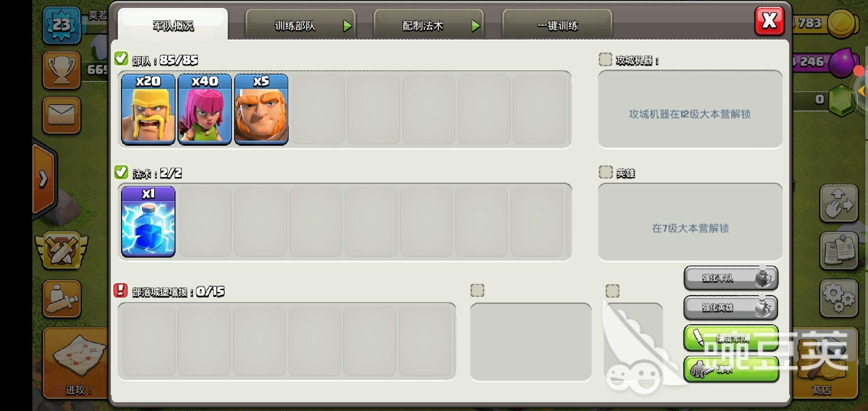This screenshot has height=411, width=868.
Task: Tap the Lightning Spell card
Action: coord(148,222)
